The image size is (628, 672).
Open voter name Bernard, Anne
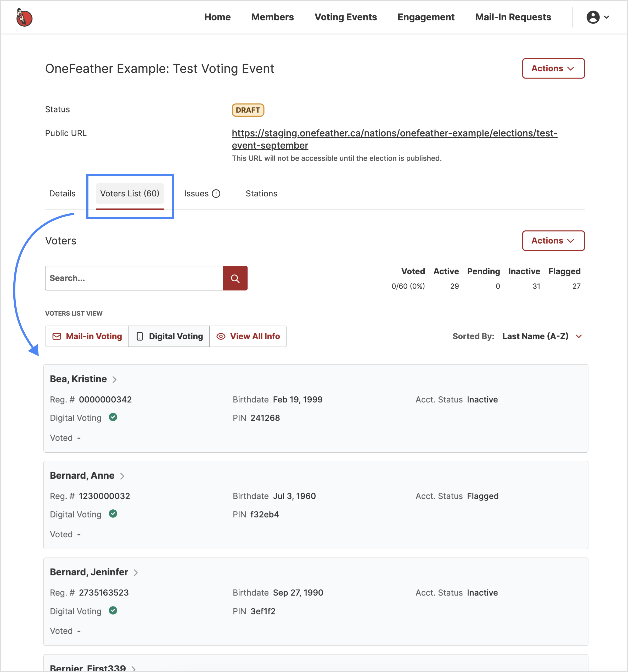tap(82, 476)
